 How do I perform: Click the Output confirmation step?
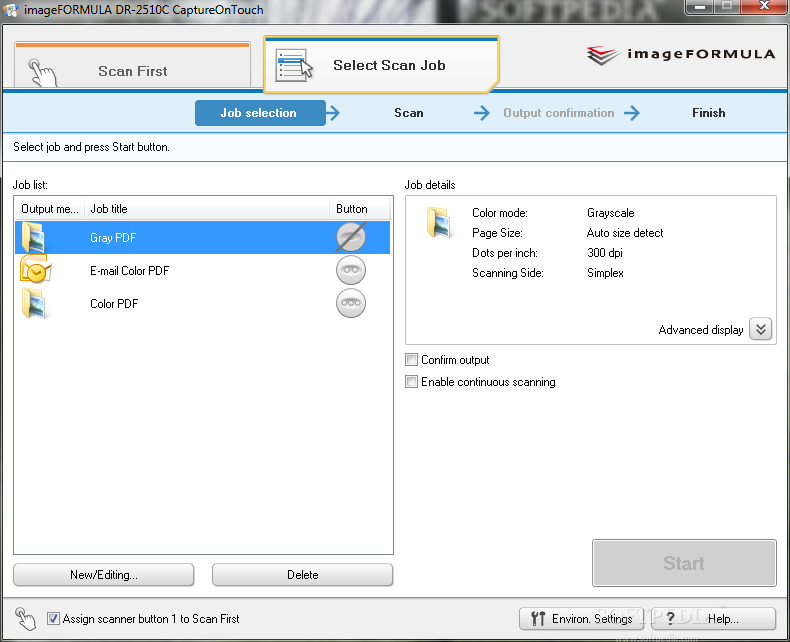click(559, 113)
